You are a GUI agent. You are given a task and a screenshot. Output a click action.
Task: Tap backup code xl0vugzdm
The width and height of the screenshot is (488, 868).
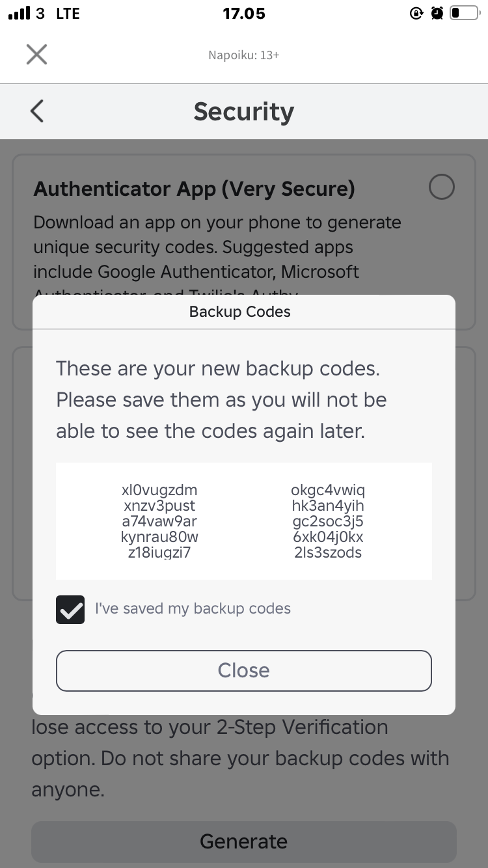(159, 490)
